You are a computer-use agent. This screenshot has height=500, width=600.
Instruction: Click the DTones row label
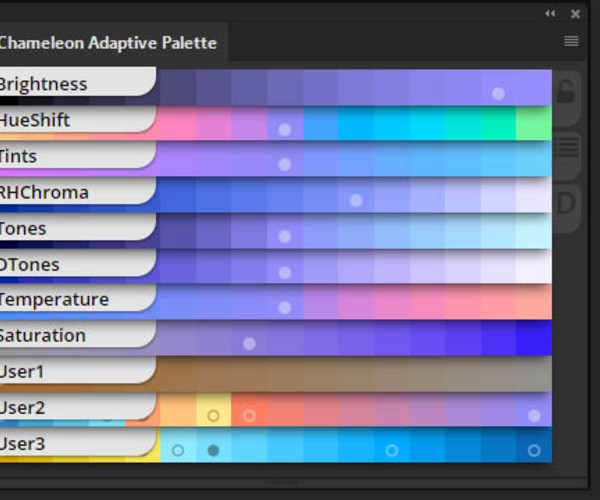coord(77,263)
